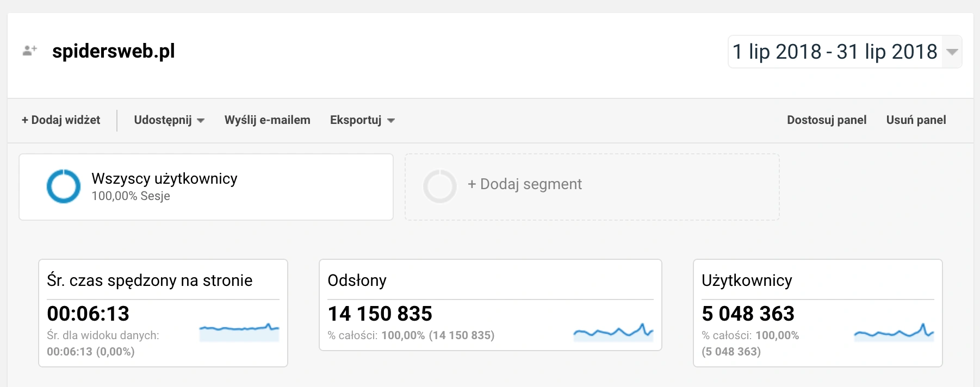The height and width of the screenshot is (387, 980).
Task: Click the share-users icon beside spidersweb.pl
Action: coord(29,51)
